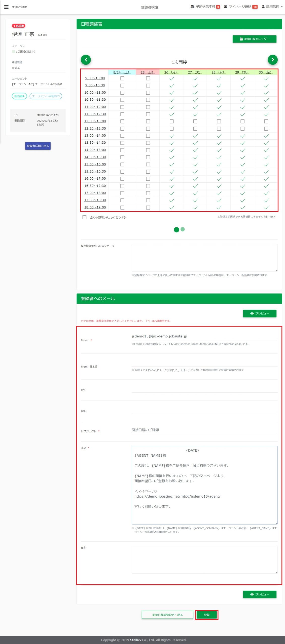The image size is (285, 644).
Task: Go to previous week with left arrow
Action: pyautogui.click(x=86, y=60)
